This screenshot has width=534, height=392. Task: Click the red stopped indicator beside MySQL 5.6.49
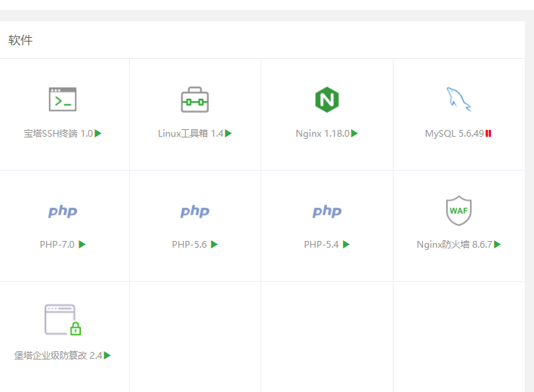(489, 134)
